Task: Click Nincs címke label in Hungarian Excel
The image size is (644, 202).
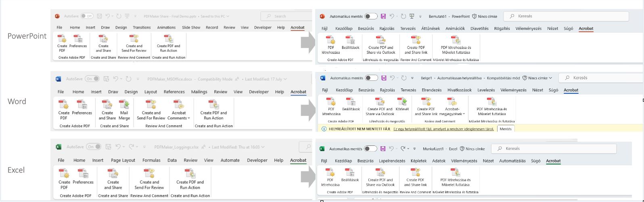Action: (475, 149)
